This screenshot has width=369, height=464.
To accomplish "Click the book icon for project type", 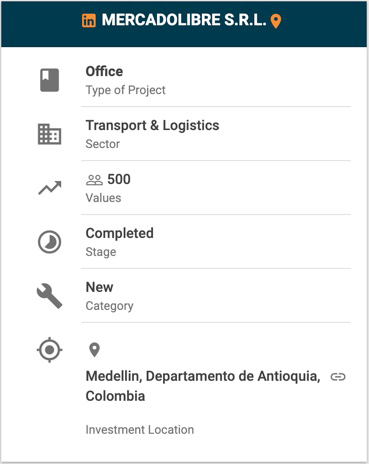I will [50, 80].
